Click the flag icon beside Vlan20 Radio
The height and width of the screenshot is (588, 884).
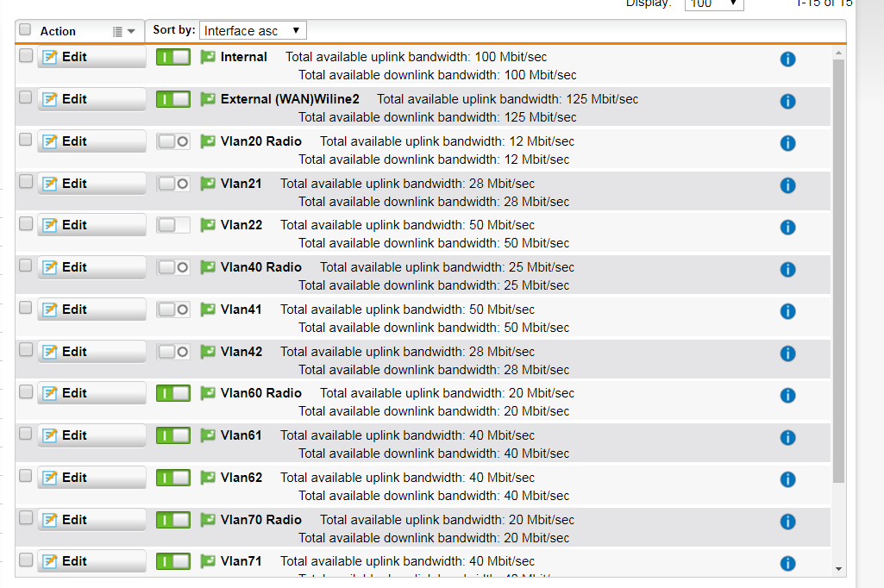(208, 141)
